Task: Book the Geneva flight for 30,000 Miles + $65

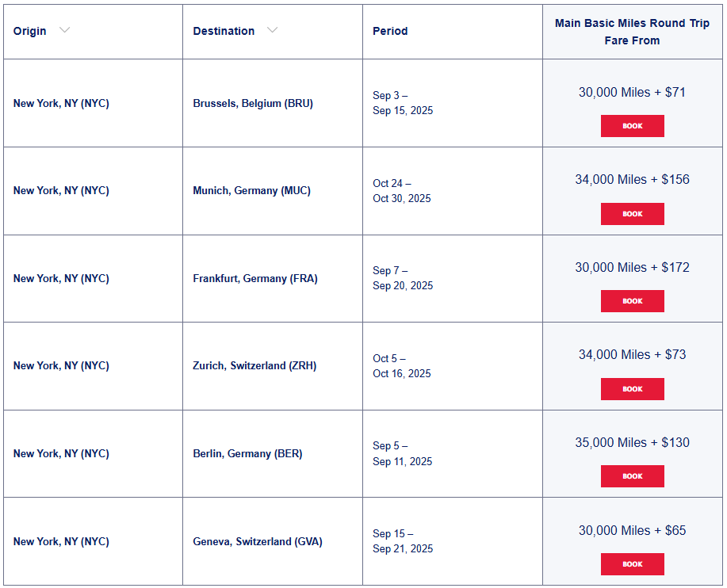Action: coord(632,564)
